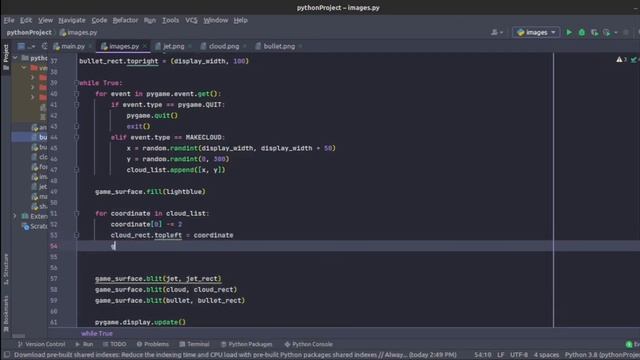Image resolution: width=640 pixels, height=360 pixels.
Task: Fold the while True block at line 39
Action: (77, 83)
